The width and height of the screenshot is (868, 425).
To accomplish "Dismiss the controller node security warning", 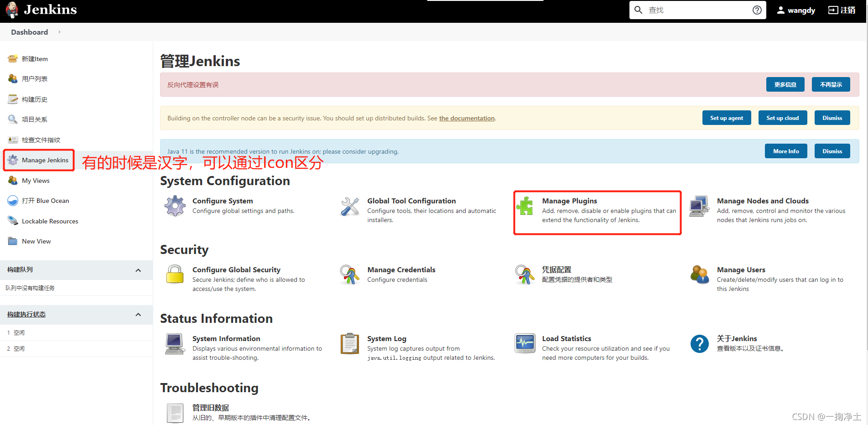I will (x=832, y=118).
